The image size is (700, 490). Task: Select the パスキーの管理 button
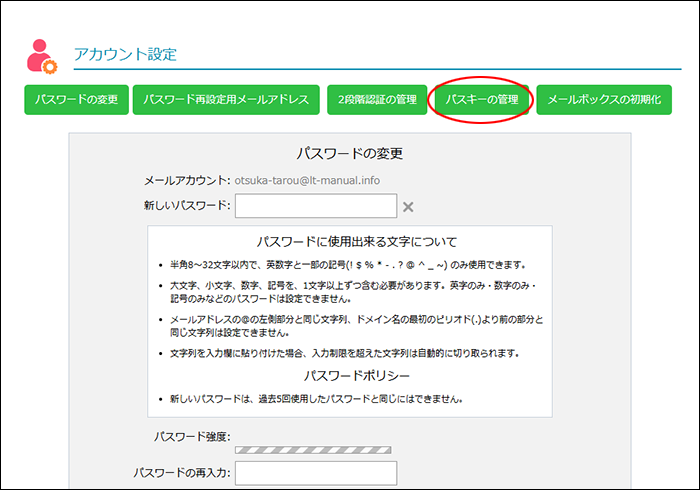point(481,100)
